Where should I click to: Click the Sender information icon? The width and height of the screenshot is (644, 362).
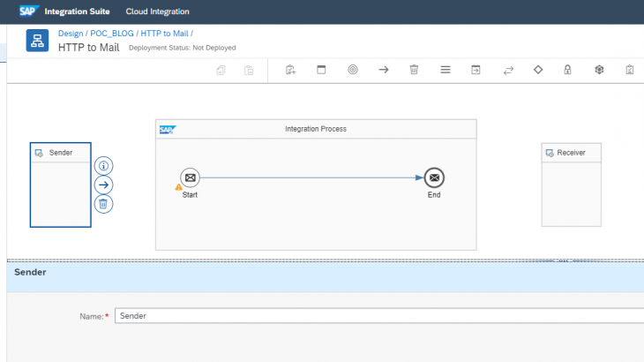[103, 166]
